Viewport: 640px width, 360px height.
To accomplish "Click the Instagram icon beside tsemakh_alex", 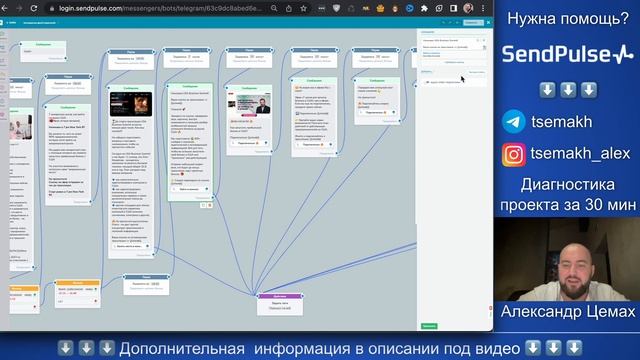I will tap(514, 154).
